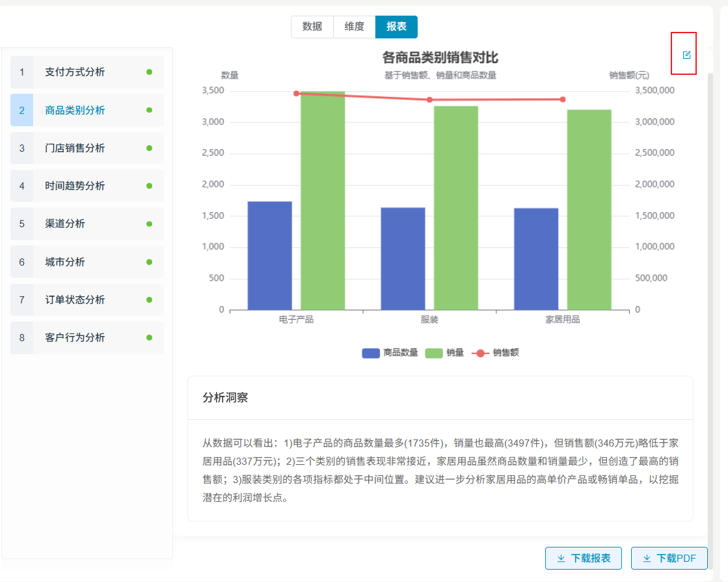Click the download icon in 下载报表 button
The width and height of the screenshot is (728, 582).
(x=561, y=559)
